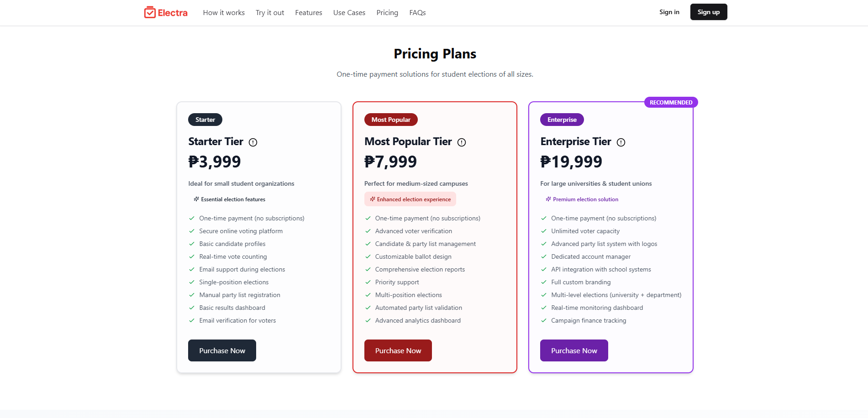Screen dimensions: 868x418
Task: Purchase the Starter Tier plan
Action: click(x=222, y=350)
